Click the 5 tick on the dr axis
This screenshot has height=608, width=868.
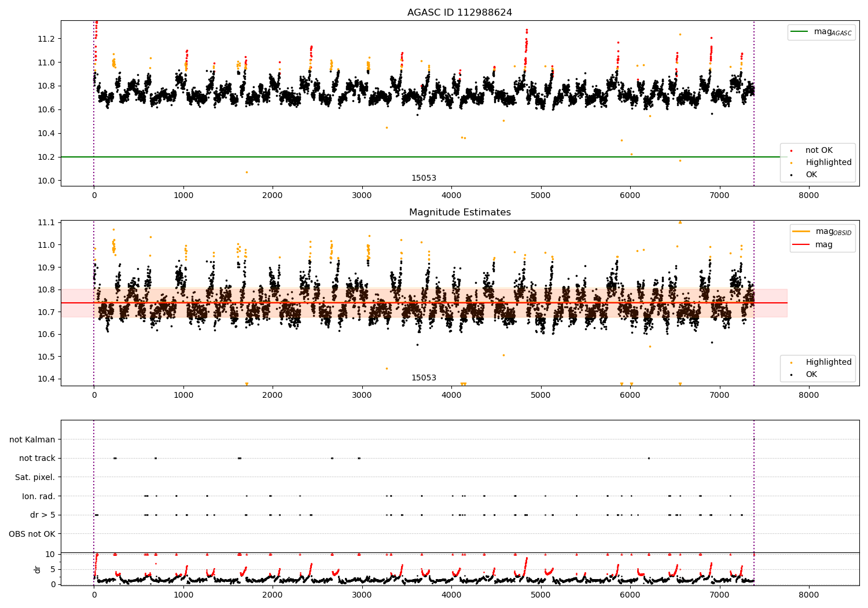[53, 569]
